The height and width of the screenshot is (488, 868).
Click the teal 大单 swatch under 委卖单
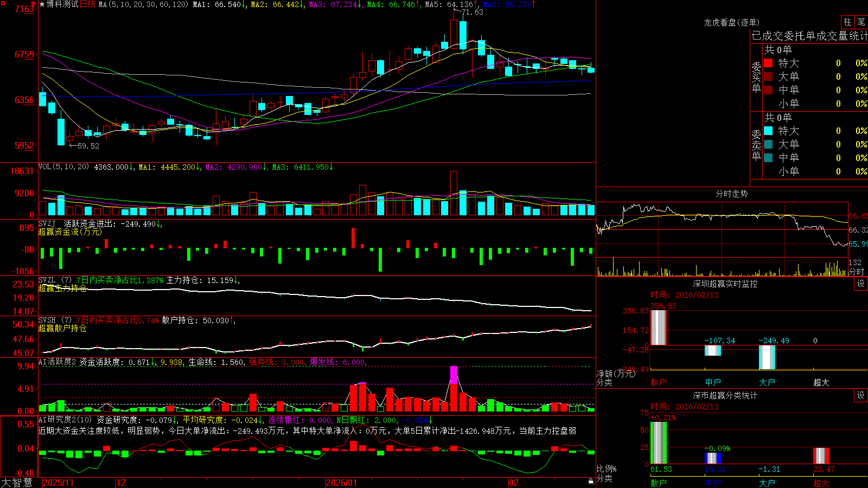(x=768, y=144)
